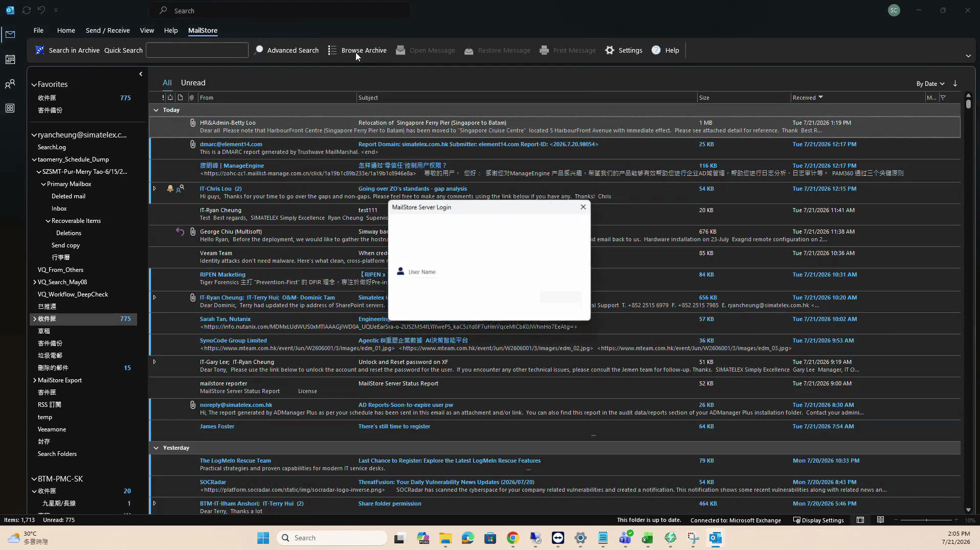980x550 pixels.
Task: Collapse BTM-PMC-SK account tree
Action: (x=34, y=479)
